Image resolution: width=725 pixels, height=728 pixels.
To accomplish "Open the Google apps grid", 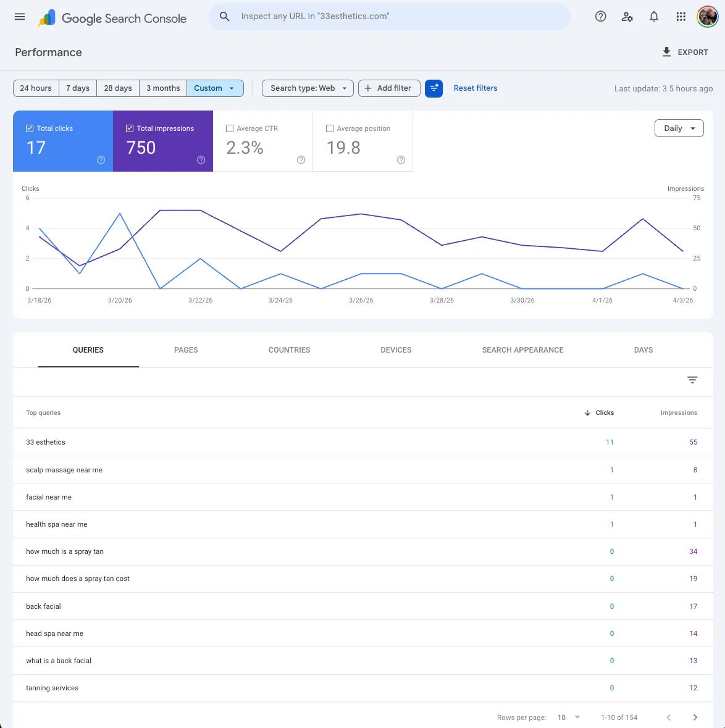I will click(x=681, y=17).
